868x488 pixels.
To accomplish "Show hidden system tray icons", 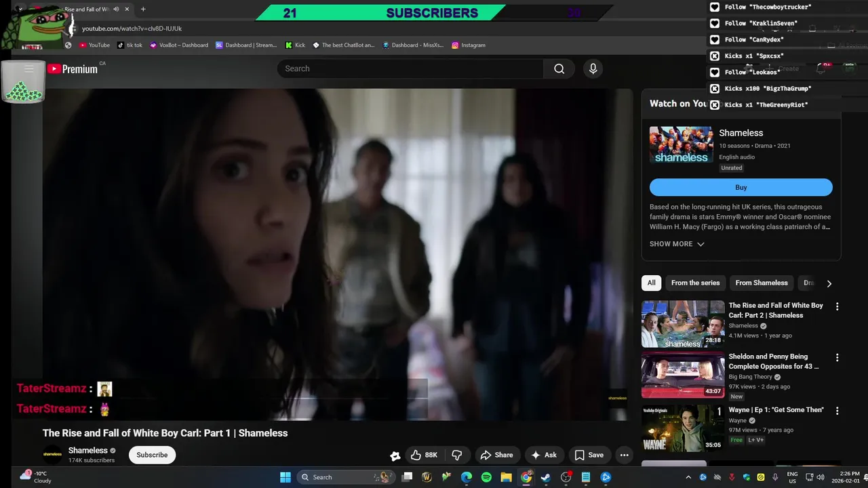I will pos(688,477).
